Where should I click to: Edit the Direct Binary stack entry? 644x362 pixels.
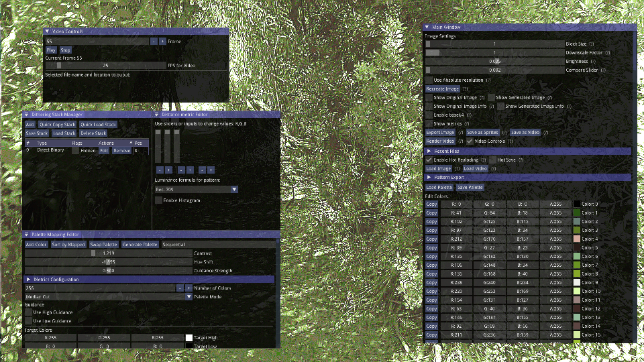click(104, 151)
